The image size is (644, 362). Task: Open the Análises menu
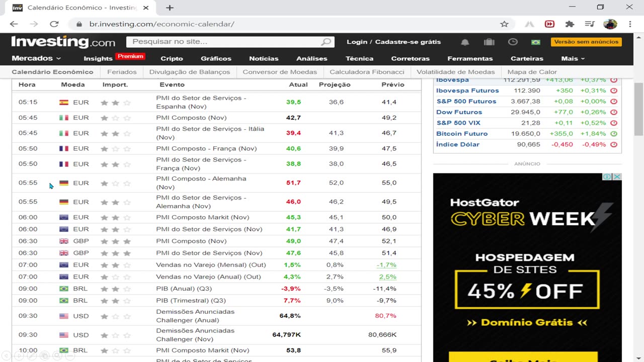[312, 58]
